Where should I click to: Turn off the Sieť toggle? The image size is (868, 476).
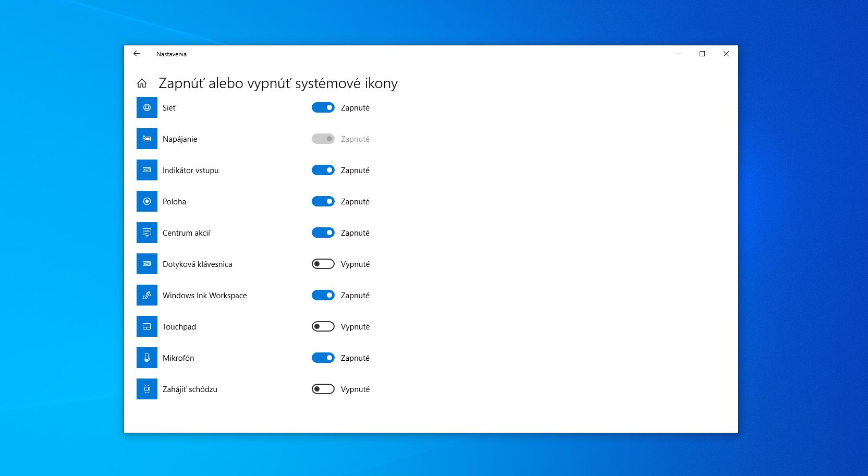[323, 107]
